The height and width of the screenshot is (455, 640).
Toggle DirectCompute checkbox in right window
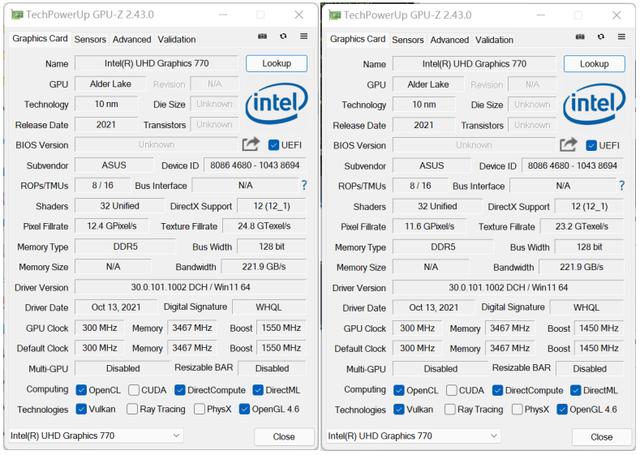pyautogui.click(x=498, y=391)
